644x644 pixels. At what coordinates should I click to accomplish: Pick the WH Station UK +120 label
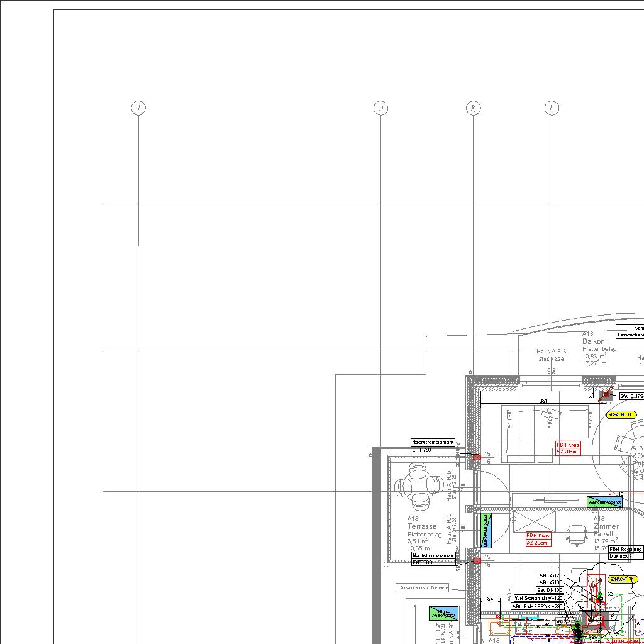pyautogui.click(x=538, y=599)
